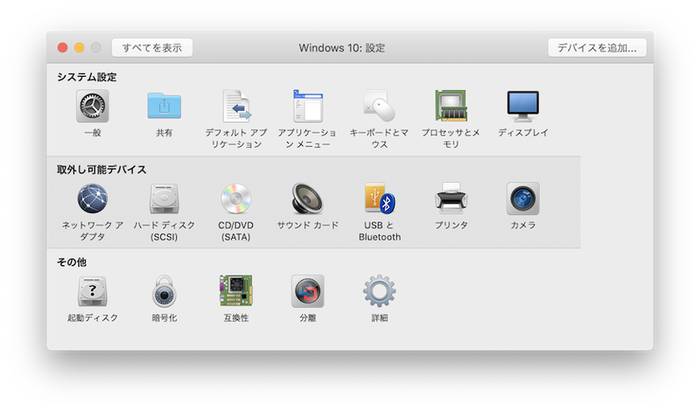This screenshot has width=700, height=412.
Task: Open the 一般 (General) settings icon
Action: tap(92, 106)
